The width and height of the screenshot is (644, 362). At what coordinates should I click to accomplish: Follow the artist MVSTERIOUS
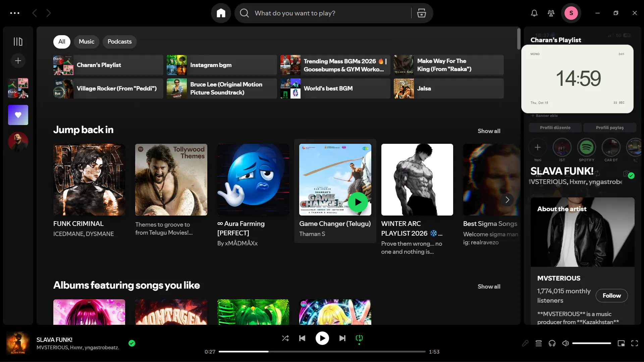point(611,296)
